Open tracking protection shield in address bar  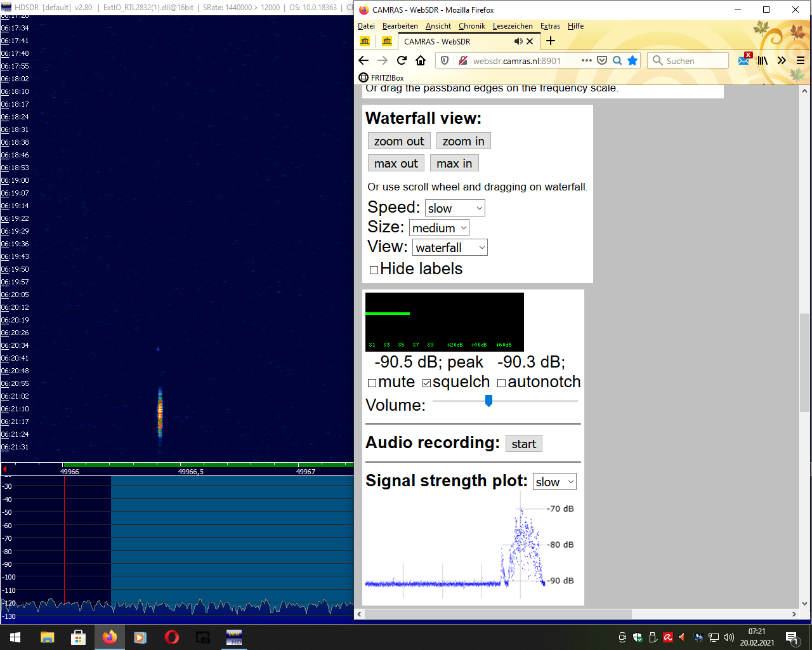pos(445,60)
